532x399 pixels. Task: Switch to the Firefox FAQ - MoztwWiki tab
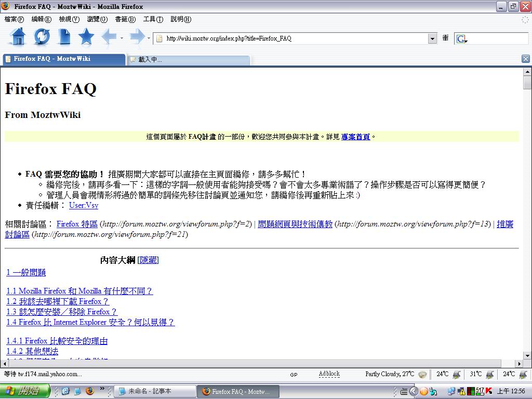[64, 59]
